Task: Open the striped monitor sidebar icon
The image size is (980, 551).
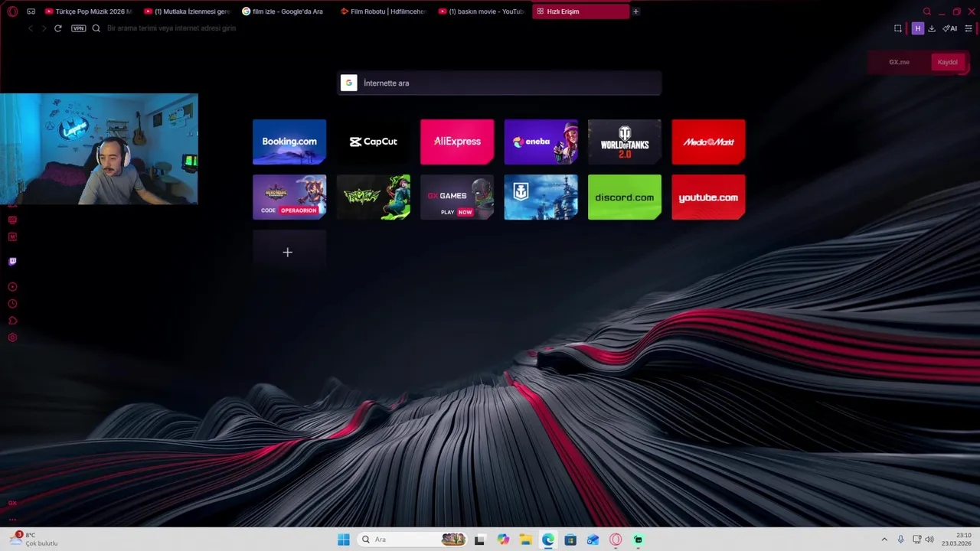Action: click(x=12, y=220)
